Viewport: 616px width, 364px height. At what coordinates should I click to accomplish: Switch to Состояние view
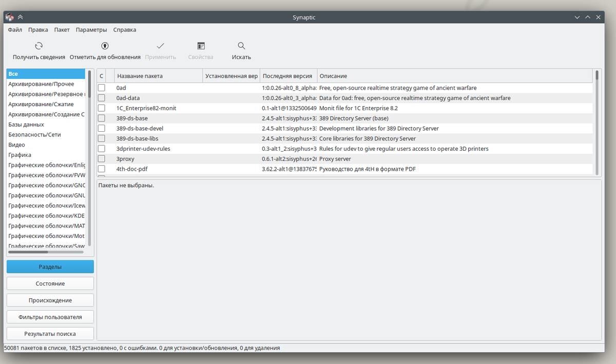coord(50,283)
